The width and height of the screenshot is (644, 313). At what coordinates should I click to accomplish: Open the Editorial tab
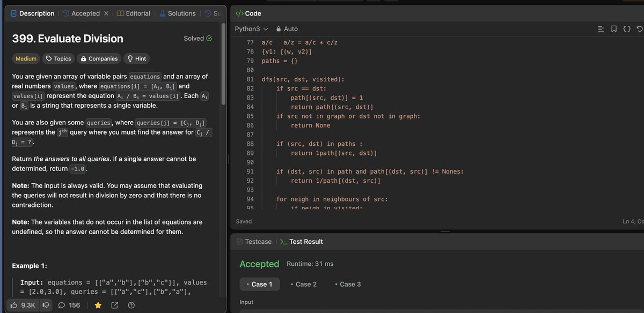pos(133,13)
